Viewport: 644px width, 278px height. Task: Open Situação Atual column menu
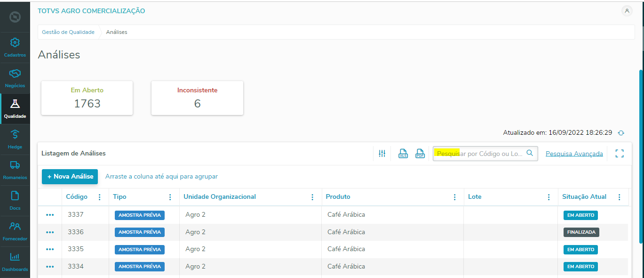pyautogui.click(x=619, y=197)
